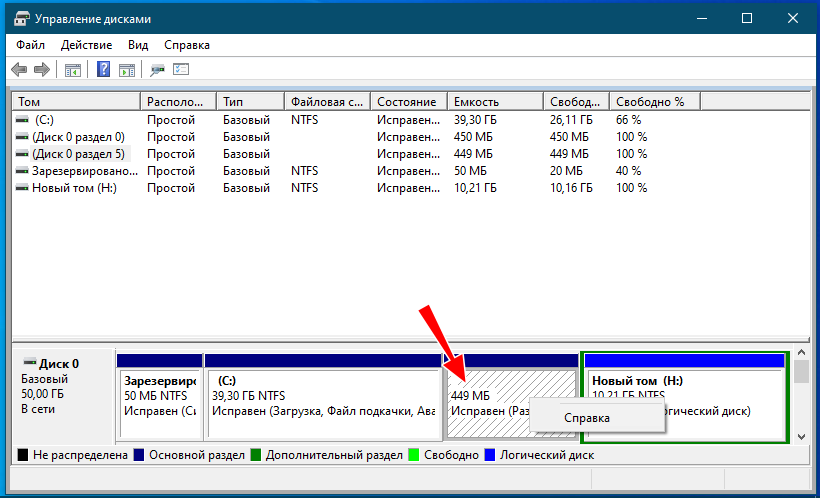The height and width of the screenshot is (498, 820).
Task: Toggle the action pane toolbar icon
Action: 127,69
